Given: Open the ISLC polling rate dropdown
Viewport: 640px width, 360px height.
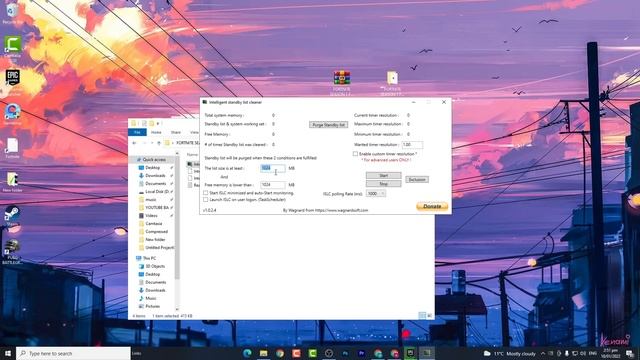Looking at the screenshot, I should coord(376,193).
